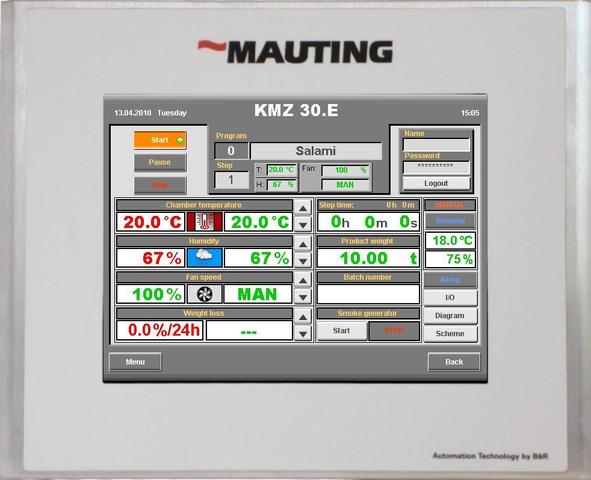The height and width of the screenshot is (480, 591).
Task: Click the chamber temperature thermometer icon
Action: [205, 222]
